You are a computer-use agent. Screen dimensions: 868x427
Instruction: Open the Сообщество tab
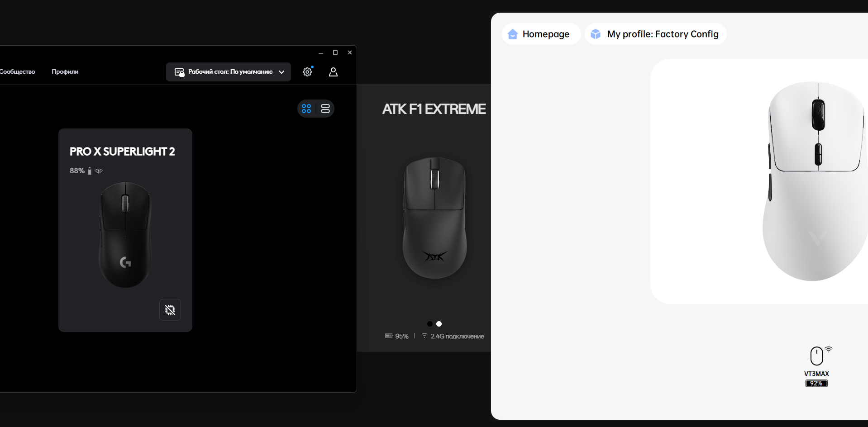[17, 71]
